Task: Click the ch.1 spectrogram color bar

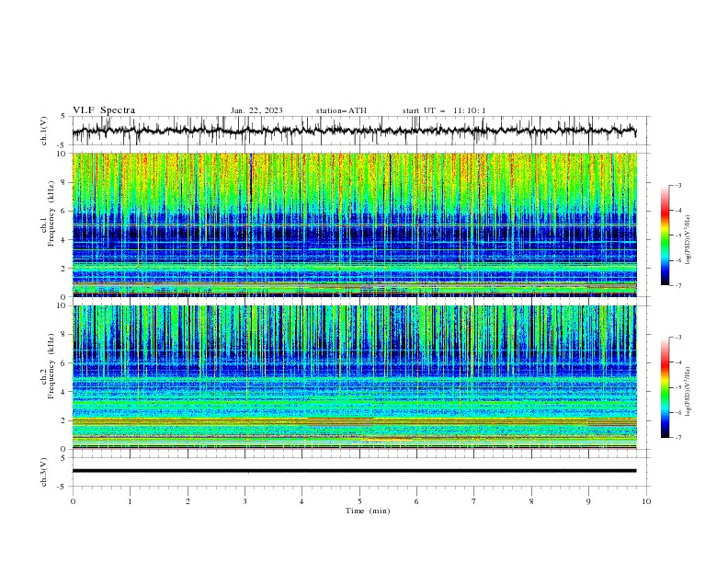Action: pyautogui.click(x=665, y=236)
